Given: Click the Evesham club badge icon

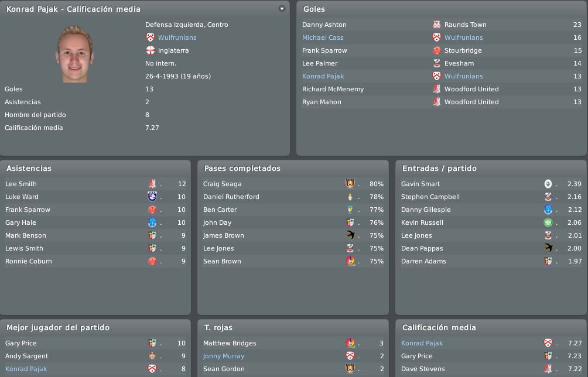Looking at the screenshot, I should [436, 63].
